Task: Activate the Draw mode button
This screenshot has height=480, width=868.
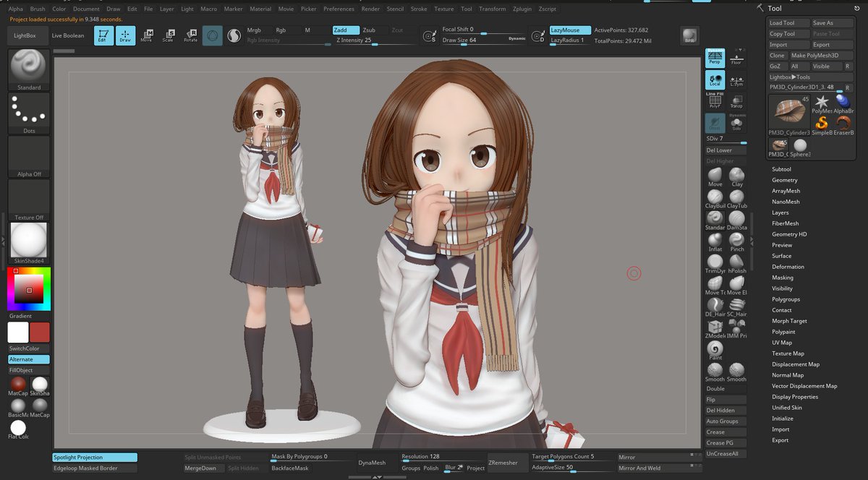Action: point(125,35)
